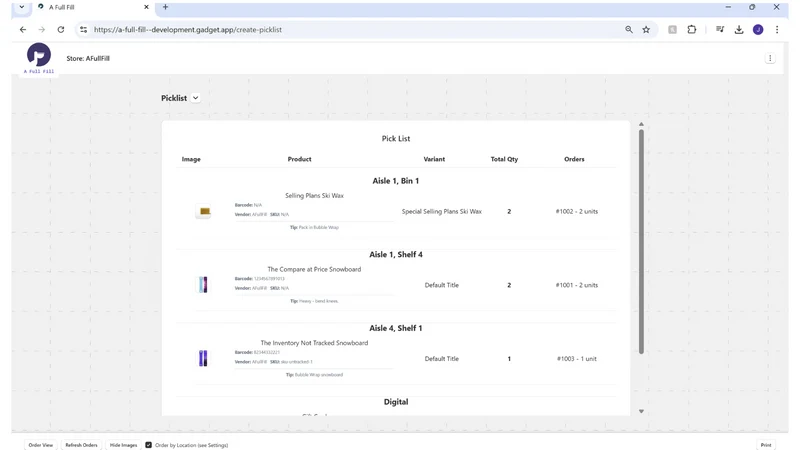The height and width of the screenshot is (450, 800).
Task: Click the Refresh Orders button
Action: point(81,445)
